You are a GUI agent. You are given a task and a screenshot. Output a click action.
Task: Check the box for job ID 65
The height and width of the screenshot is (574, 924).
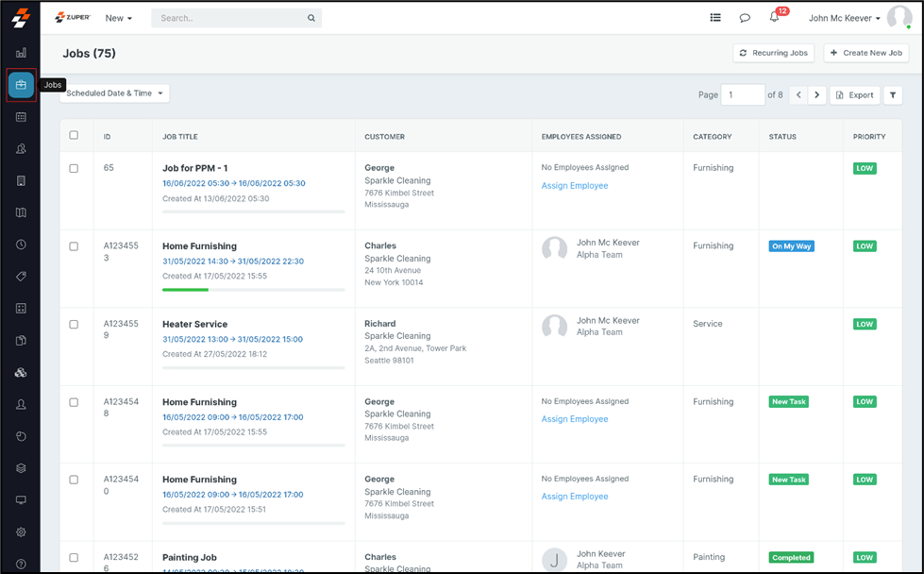point(74,168)
